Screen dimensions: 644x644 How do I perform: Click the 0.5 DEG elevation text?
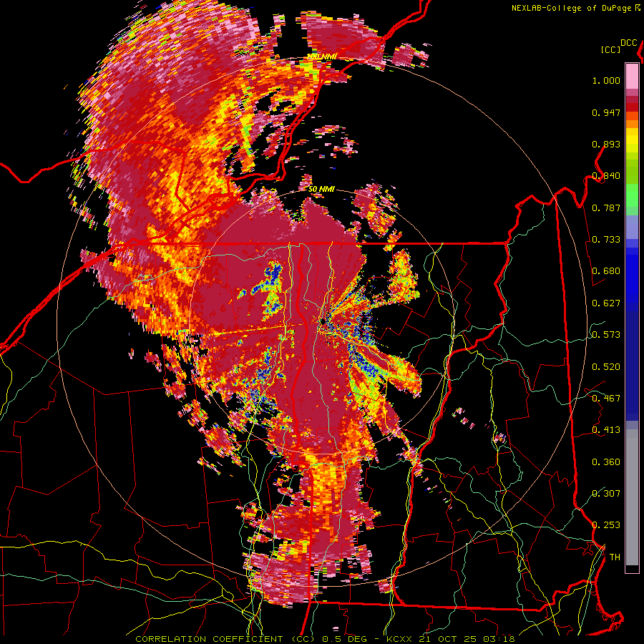point(346,639)
